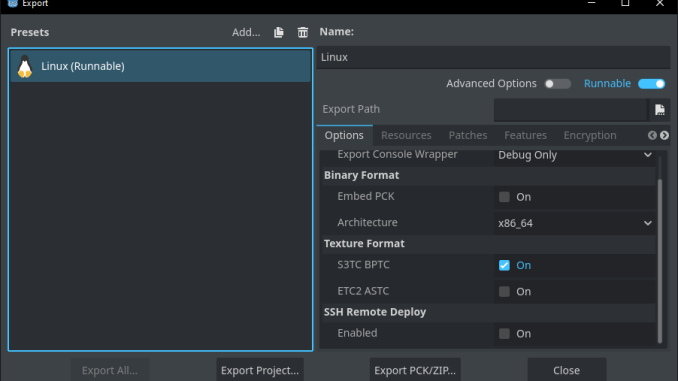Click the S3TC BPTC property label

363,265
